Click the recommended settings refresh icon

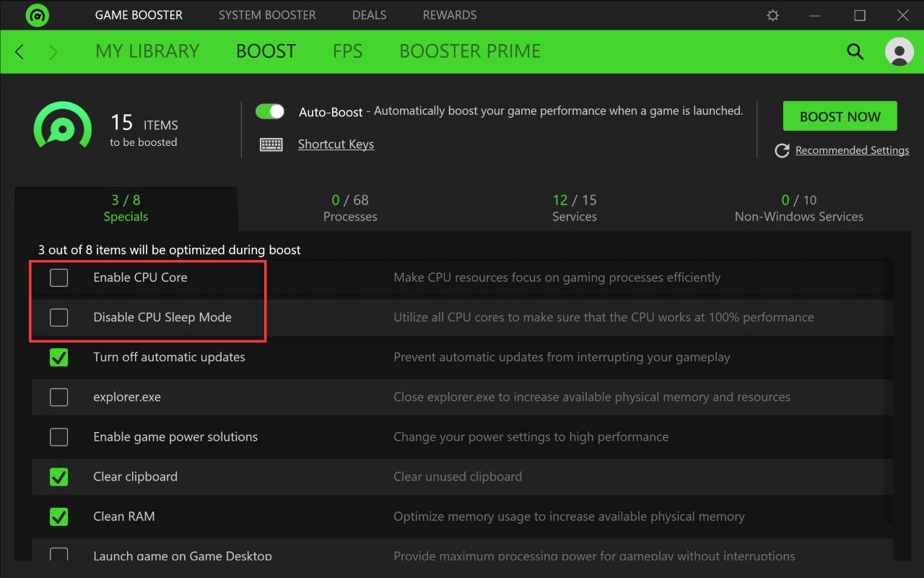782,150
